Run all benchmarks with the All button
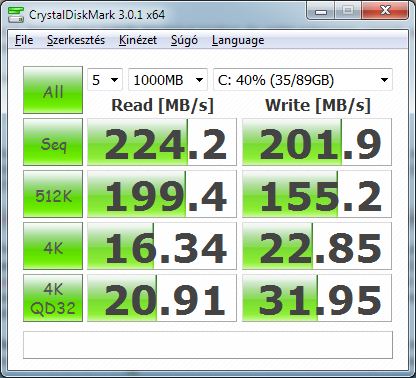This screenshot has width=416, height=378. click(x=53, y=90)
